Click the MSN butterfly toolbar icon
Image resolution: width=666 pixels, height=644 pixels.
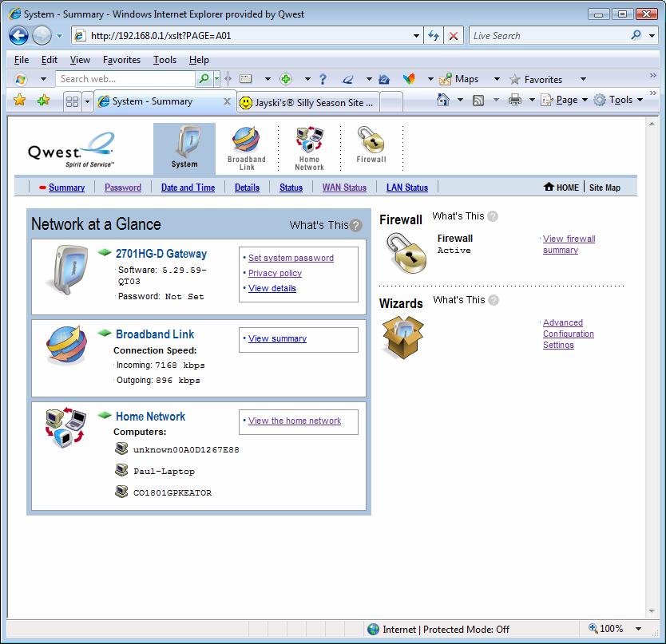(409, 79)
